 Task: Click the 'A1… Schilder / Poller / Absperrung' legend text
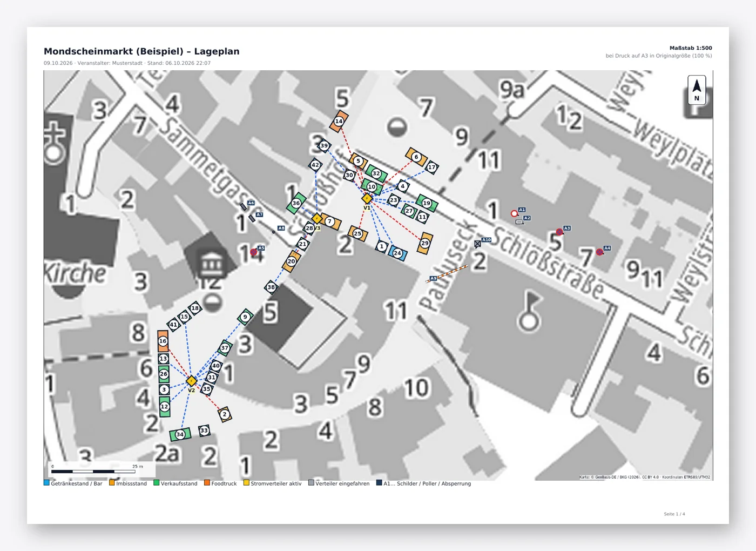tap(427, 483)
